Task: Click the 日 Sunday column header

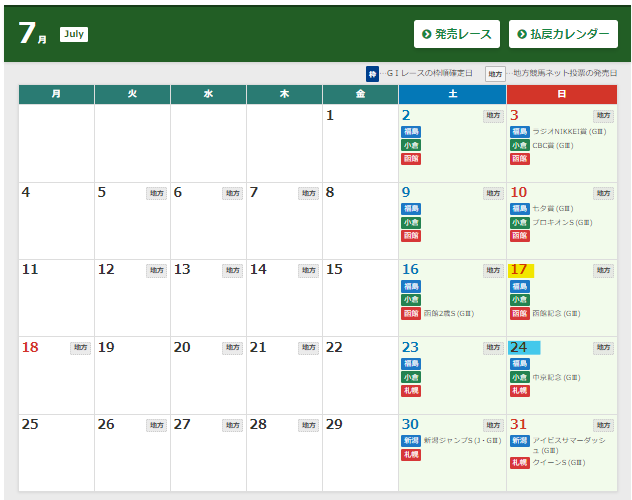Action: pos(562,94)
